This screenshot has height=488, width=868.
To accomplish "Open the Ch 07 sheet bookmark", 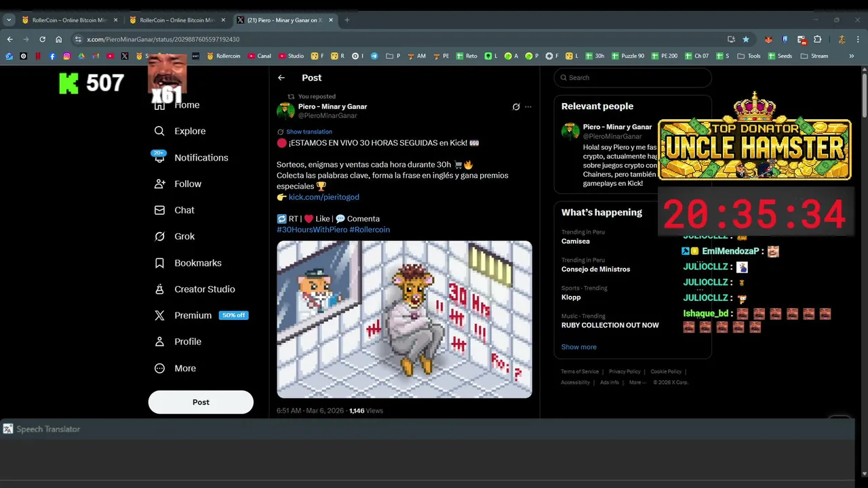I will point(696,56).
